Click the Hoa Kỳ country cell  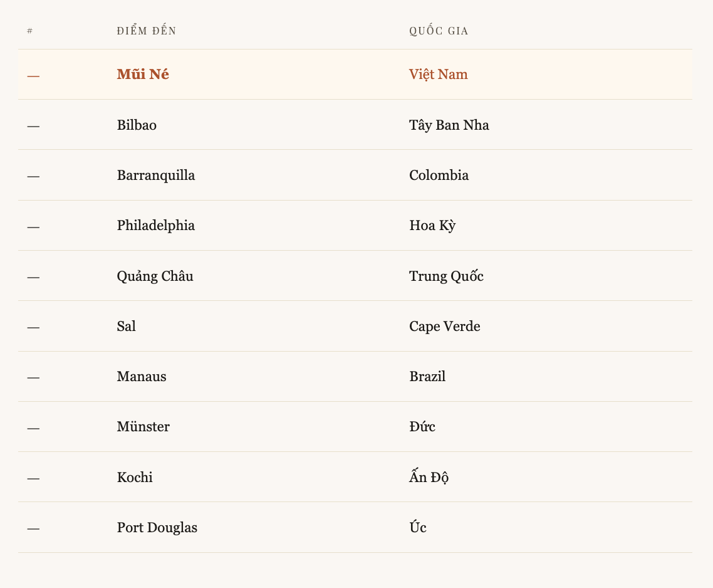pyautogui.click(x=432, y=226)
